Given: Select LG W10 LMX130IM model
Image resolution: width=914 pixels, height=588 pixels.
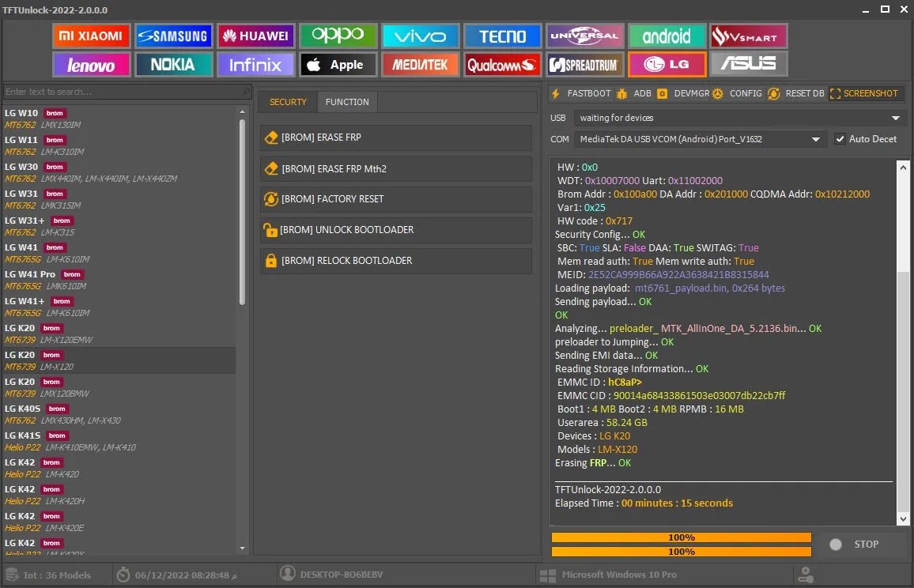Looking at the screenshot, I should 119,119.
